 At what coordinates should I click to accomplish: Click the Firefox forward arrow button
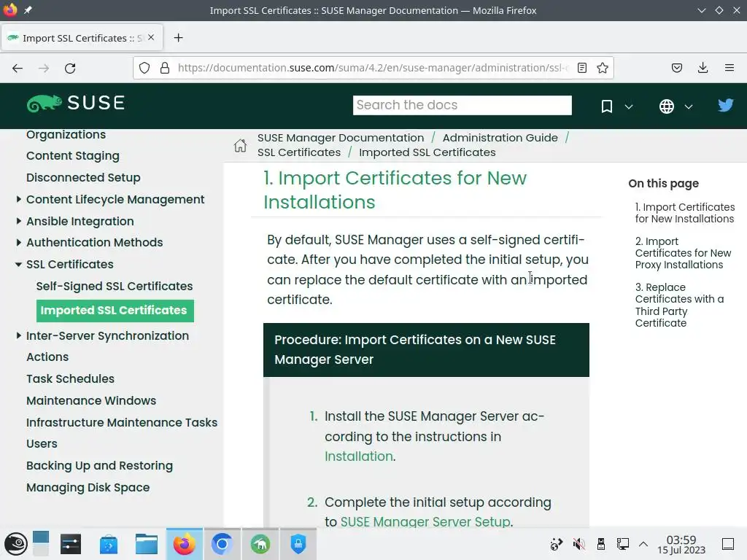click(x=44, y=68)
